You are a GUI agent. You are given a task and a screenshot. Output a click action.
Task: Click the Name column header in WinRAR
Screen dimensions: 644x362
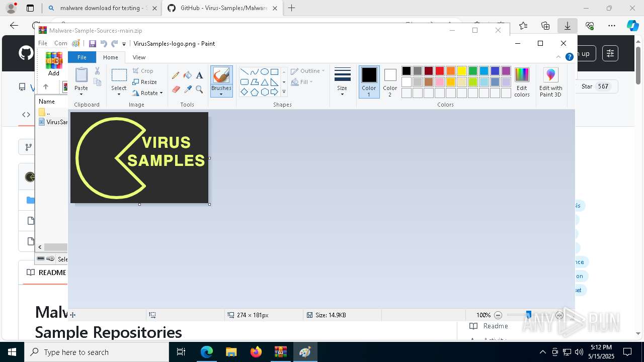tap(47, 102)
